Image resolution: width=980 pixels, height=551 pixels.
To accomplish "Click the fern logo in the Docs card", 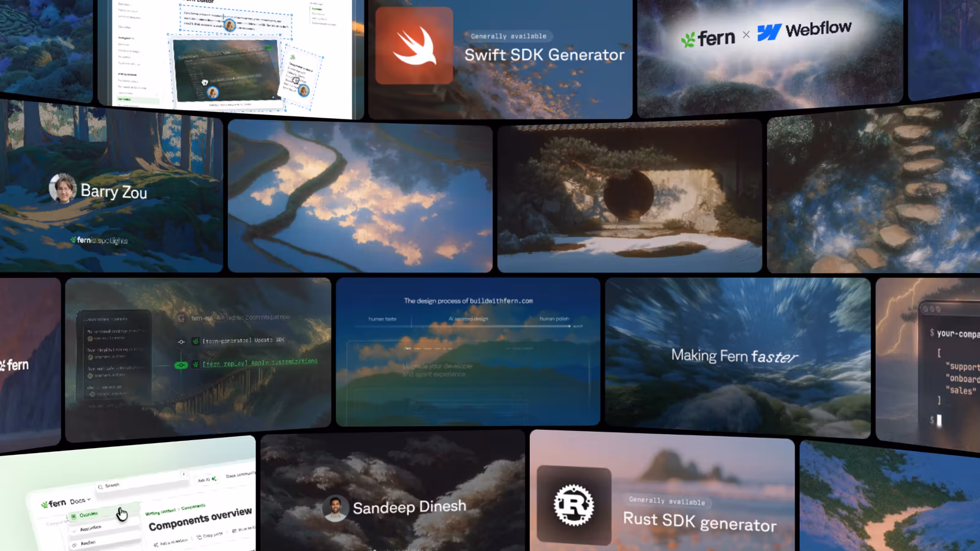I will [53, 503].
